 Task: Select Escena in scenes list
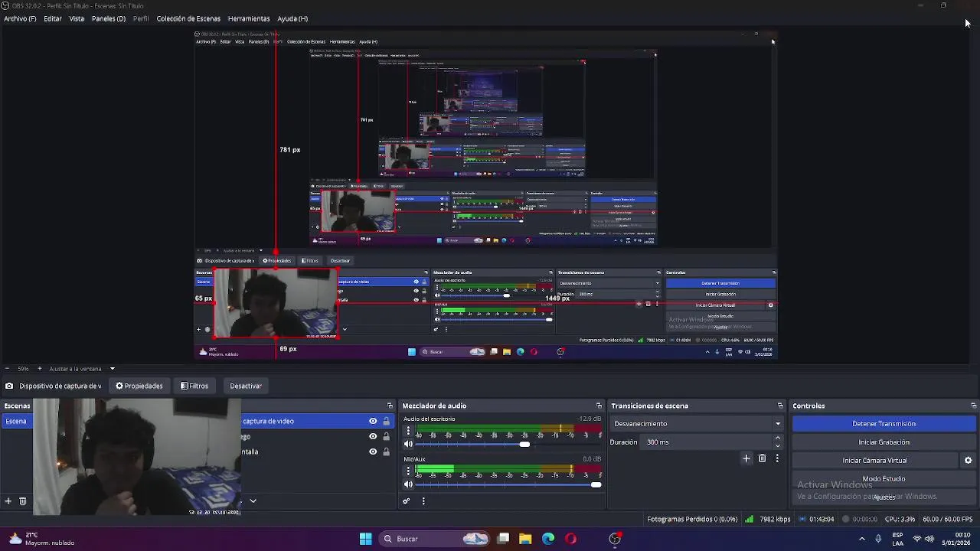[x=16, y=421]
